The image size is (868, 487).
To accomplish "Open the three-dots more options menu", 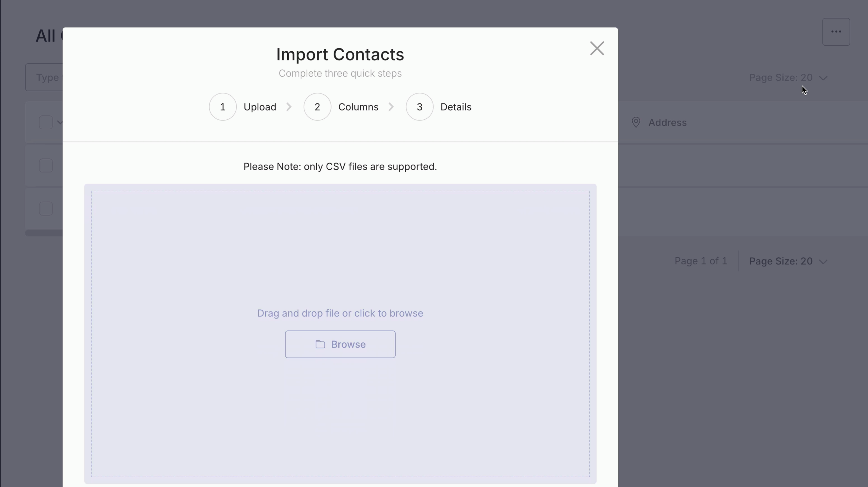I will 836,32.
